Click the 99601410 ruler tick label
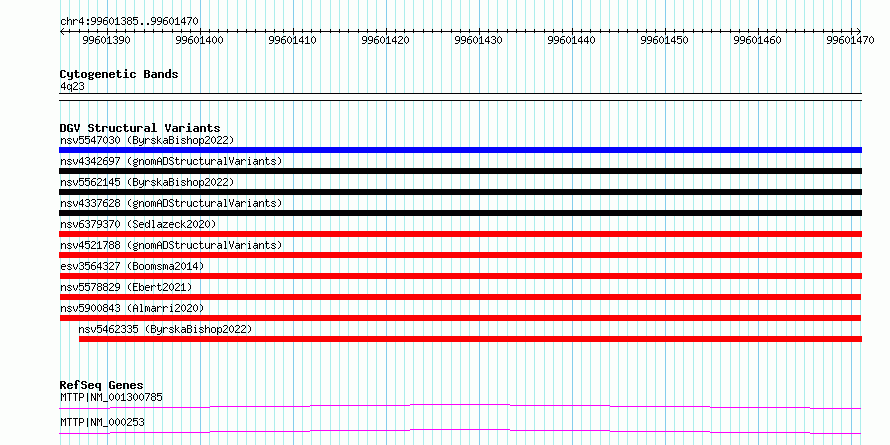 (x=293, y=40)
